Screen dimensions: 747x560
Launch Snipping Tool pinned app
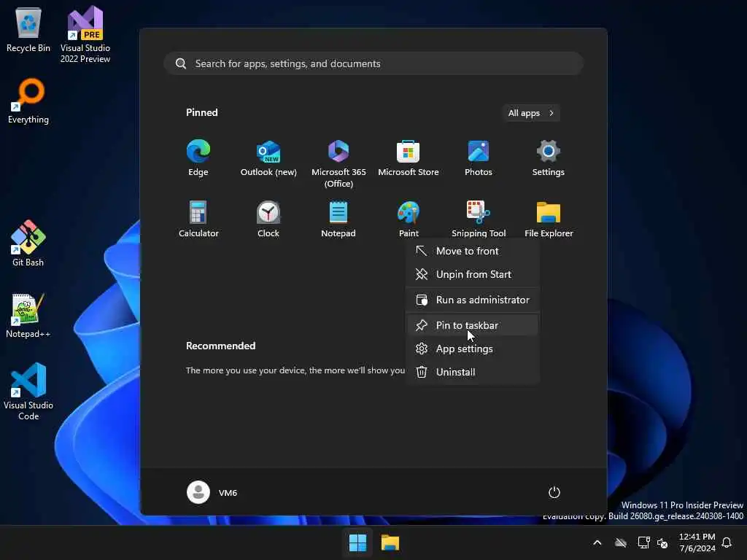click(479, 219)
